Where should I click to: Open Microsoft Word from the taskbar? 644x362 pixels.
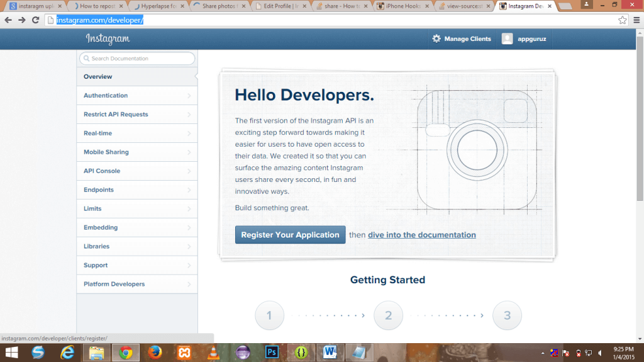330,353
